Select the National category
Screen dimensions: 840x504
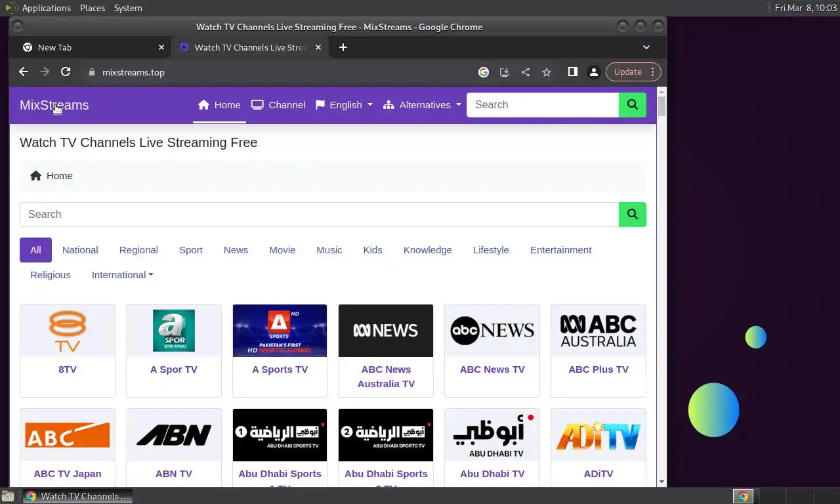pos(80,250)
